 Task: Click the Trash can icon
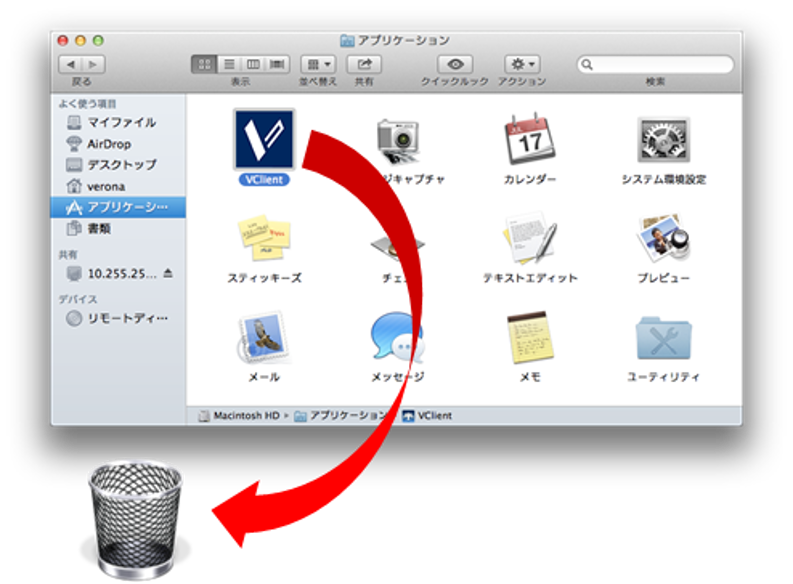135,520
